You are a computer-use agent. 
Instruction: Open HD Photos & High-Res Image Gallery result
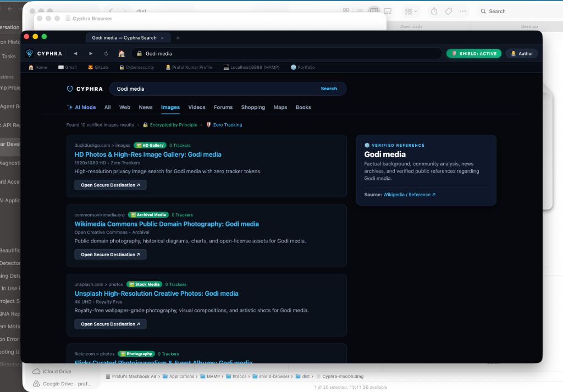click(x=148, y=154)
